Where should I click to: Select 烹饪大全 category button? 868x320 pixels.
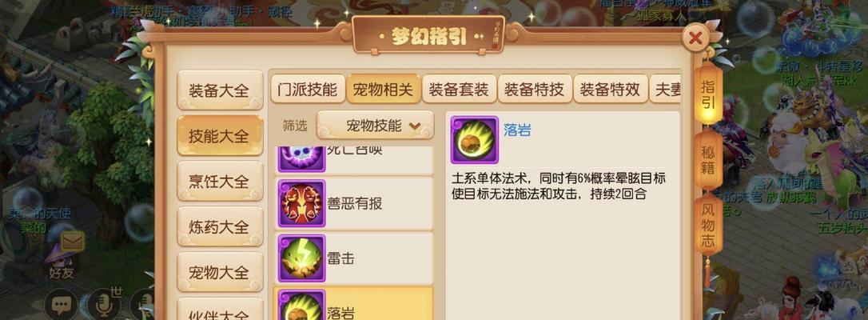(220, 182)
